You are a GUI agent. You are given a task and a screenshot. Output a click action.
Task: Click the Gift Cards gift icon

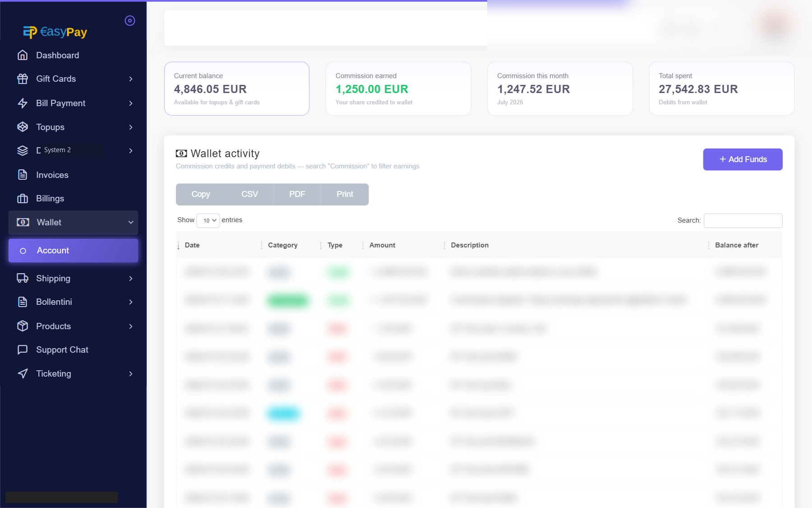[x=23, y=79]
